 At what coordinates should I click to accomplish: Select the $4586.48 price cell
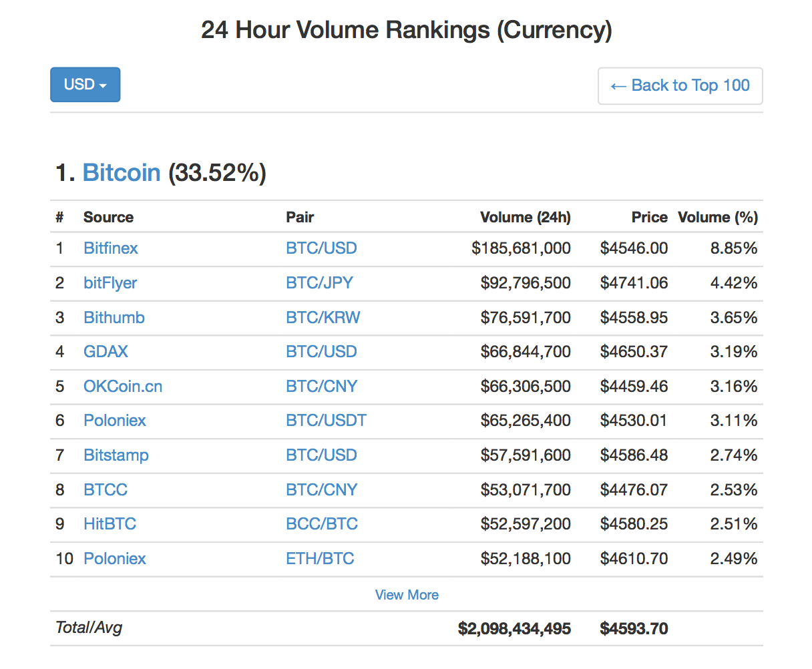tap(634, 455)
